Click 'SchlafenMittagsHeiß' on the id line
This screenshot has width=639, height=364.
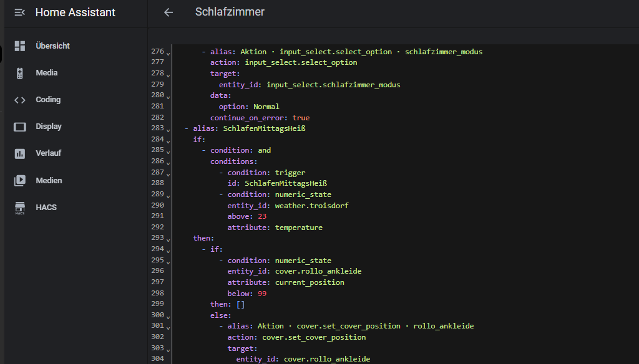click(x=286, y=183)
